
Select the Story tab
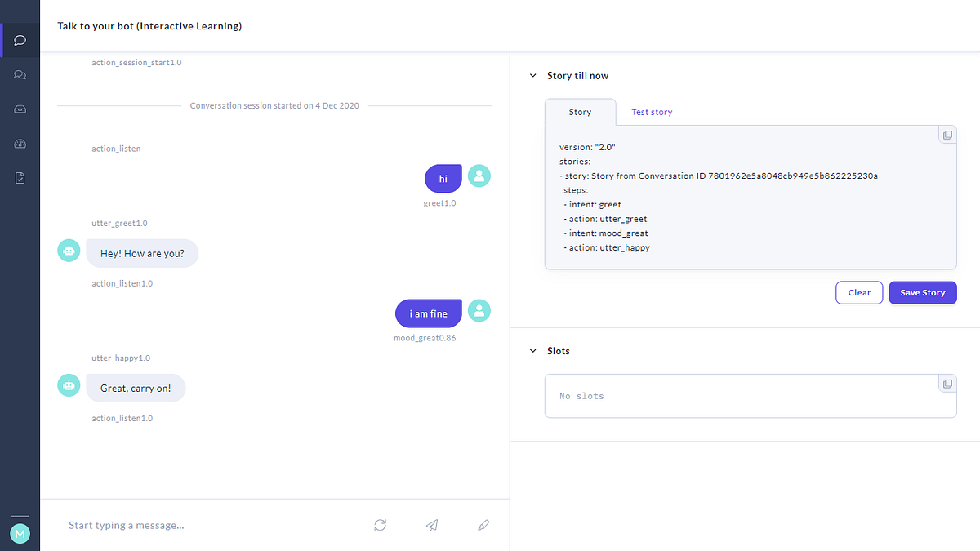(x=580, y=112)
